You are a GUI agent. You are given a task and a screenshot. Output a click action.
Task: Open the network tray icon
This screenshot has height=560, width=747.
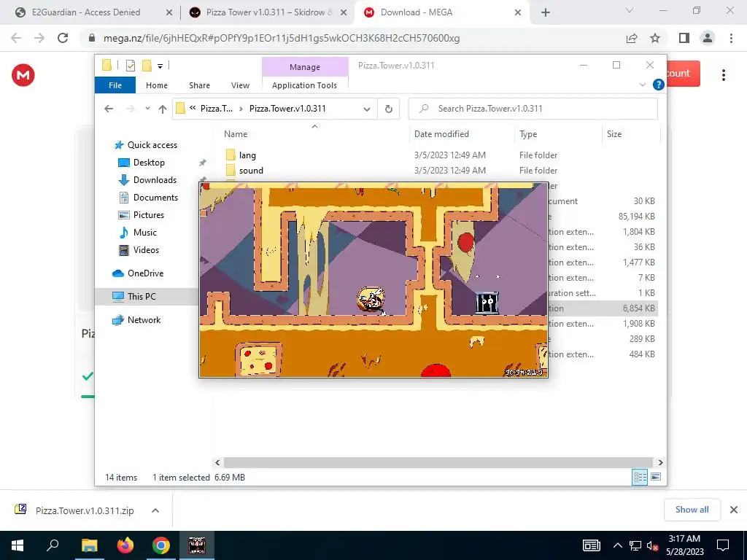coord(635,545)
